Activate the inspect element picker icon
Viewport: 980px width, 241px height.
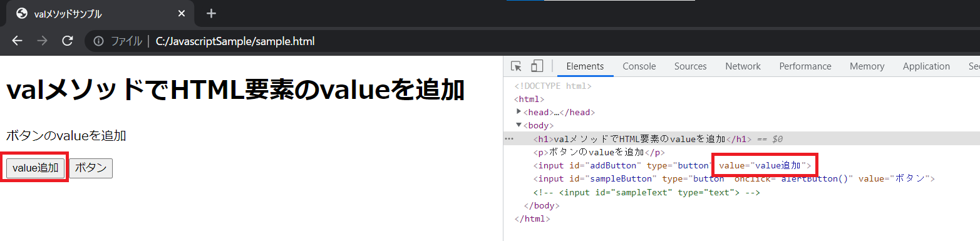coord(516,66)
